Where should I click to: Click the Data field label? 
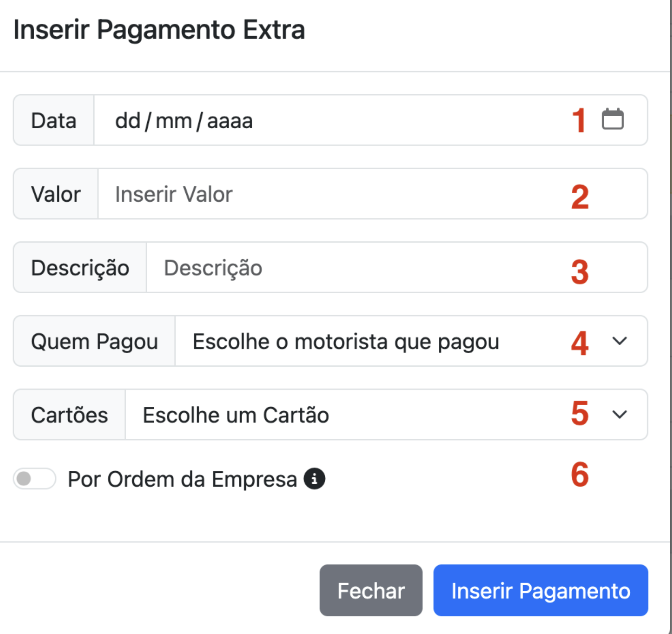(x=54, y=120)
